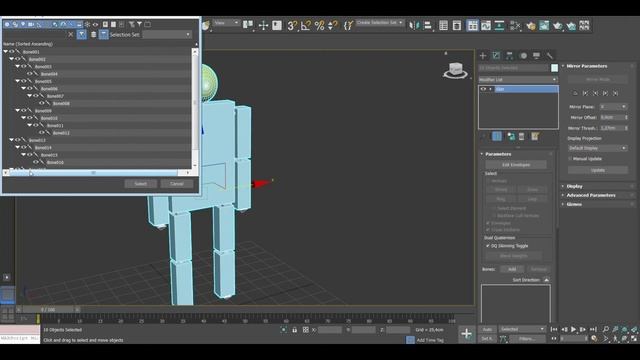Click the Add bones button
Viewport: 640px width, 360px height.
coord(512,269)
